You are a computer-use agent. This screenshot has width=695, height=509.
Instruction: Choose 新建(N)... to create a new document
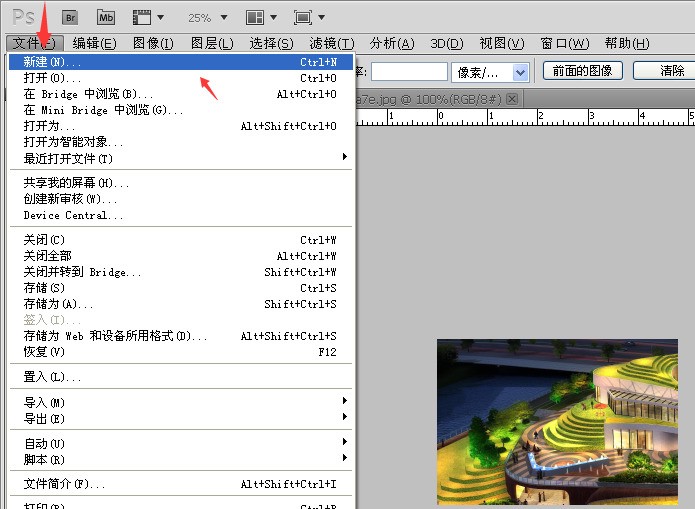tap(181, 62)
